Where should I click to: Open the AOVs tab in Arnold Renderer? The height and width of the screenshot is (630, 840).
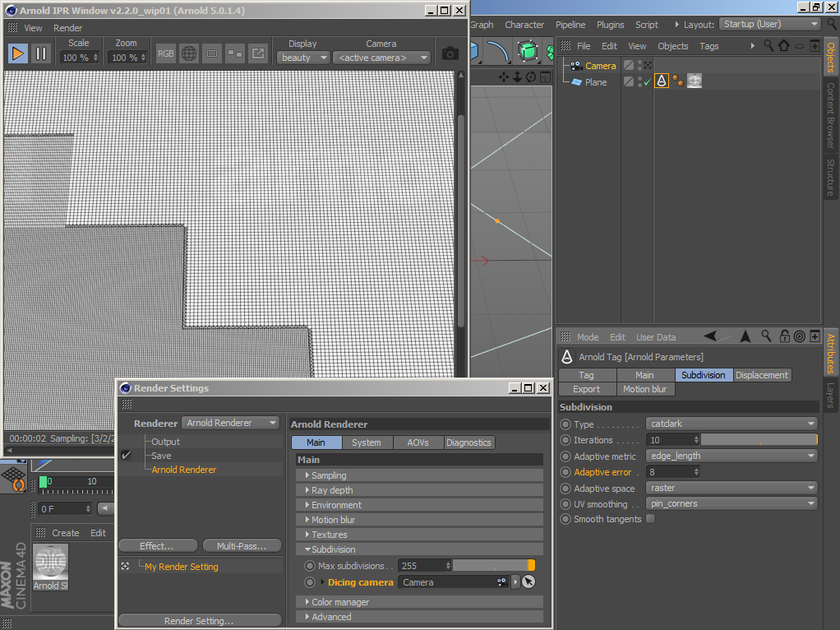point(418,442)
